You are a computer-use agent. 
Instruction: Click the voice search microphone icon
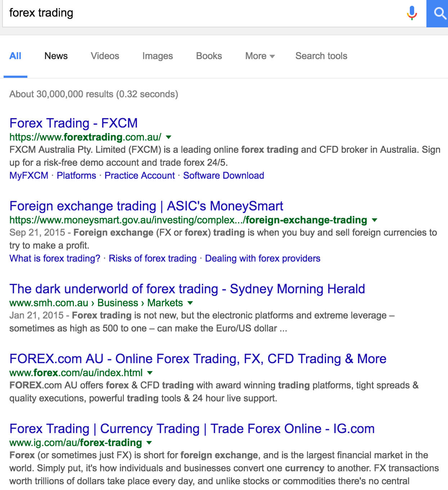[x=412, y=13]
